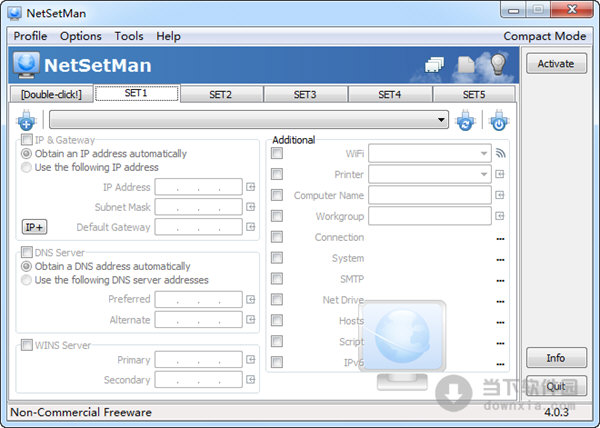The height and width of the screenshot is (428, 600).
Task: Tick the Computer Name checkbox
Action: 277,195
